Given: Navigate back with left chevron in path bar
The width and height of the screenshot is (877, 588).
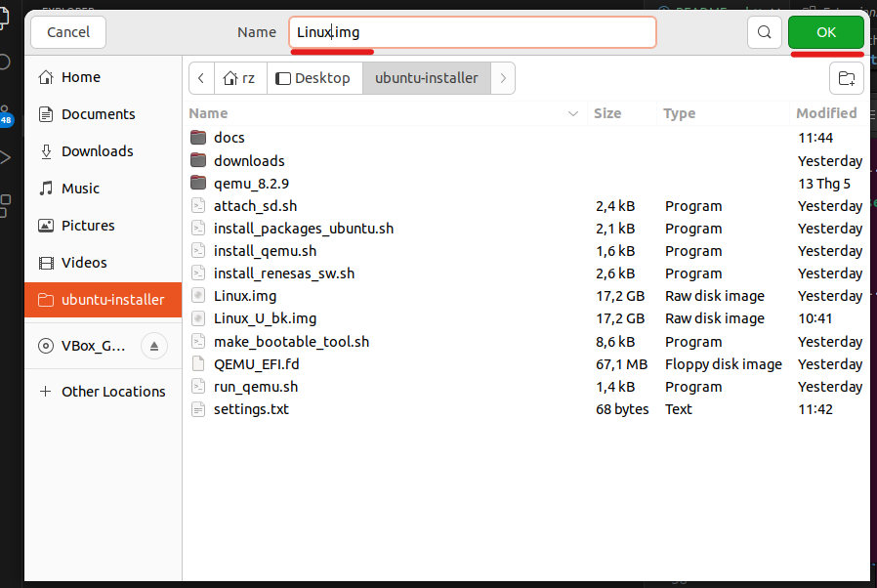Looking at the screenshot, I should tap(201, 78).
